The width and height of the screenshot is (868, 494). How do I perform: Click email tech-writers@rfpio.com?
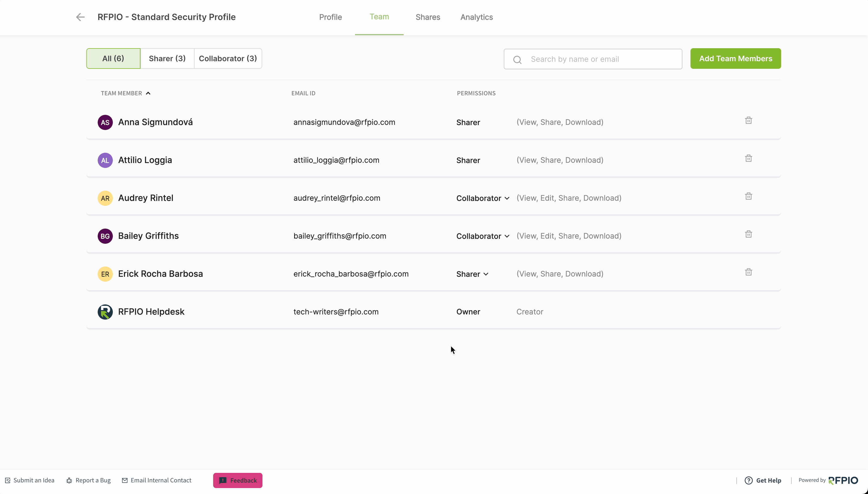(336, 312)
